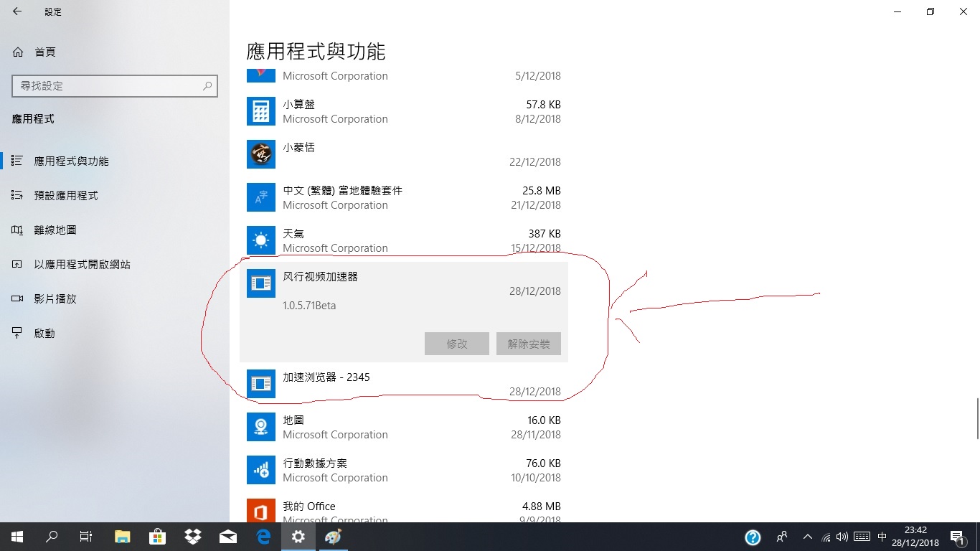This screenshot has height=551, width=980.
Task: Click the 25.8 MB size value
Action: (x=542, y=190)
